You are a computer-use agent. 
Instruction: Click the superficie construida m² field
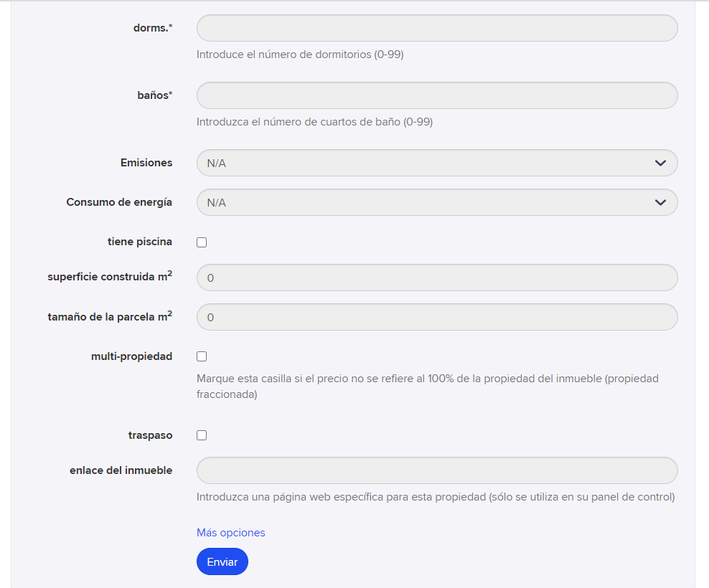[x=437, y=278]
